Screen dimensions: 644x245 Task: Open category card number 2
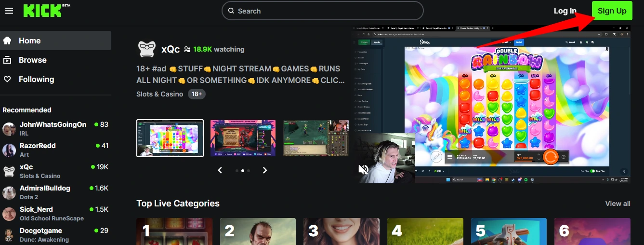point(258,231)
